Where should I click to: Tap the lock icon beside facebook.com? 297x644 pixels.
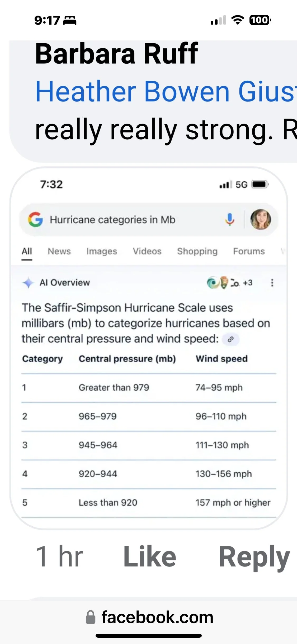(x=91, y=617)
